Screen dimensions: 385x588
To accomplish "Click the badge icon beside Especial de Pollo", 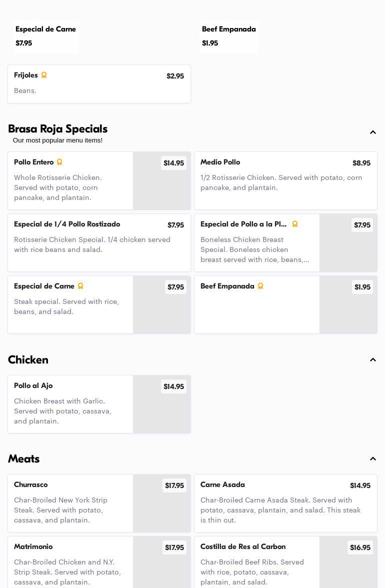I will (295, 224).
